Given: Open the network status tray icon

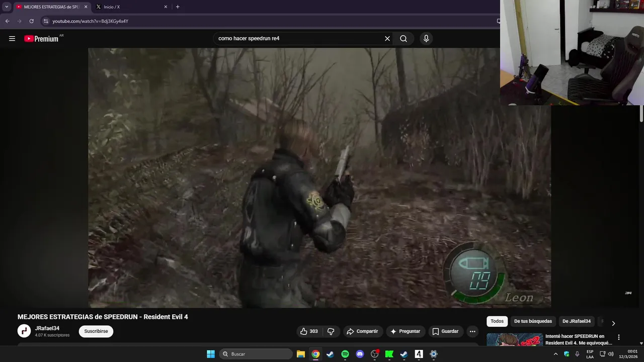Looking at the screenshot, I should (x=602, y=354).
